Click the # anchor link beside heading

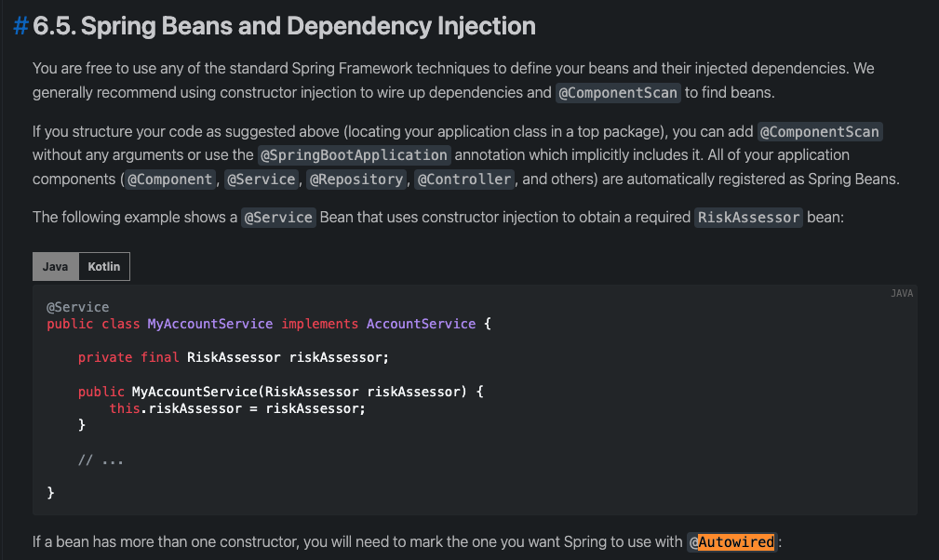pos(21,26)
